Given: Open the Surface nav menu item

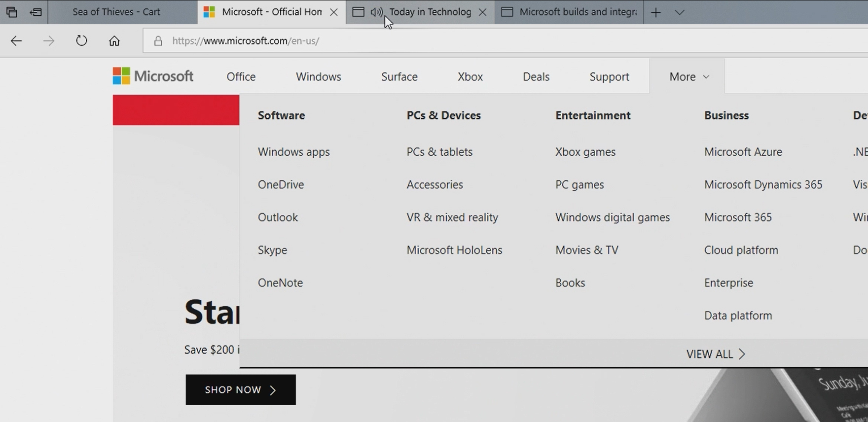Looking at the screenshot, I should (399, 76).
